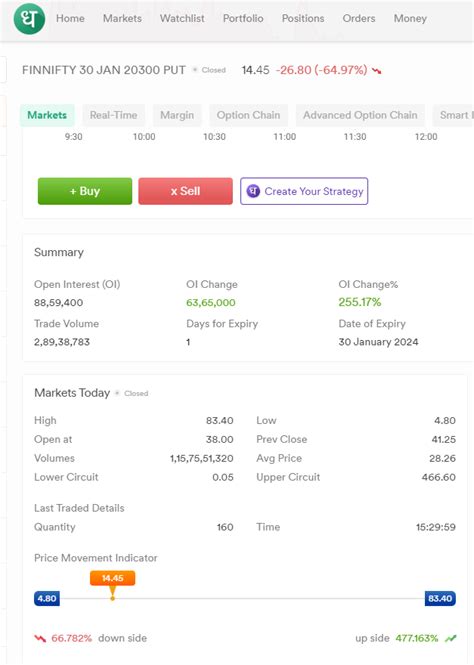Click Create Your Strategy button
The width and height of the screenshot is (474, 665).
click(x=304, y=191)
